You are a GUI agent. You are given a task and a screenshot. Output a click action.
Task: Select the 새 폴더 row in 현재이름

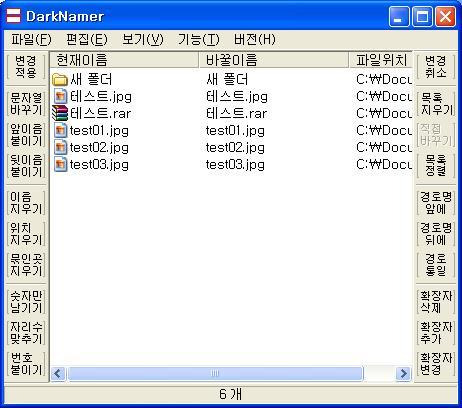tap(91, 80)
